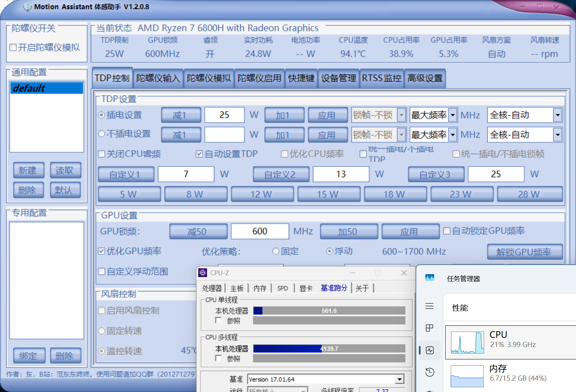Viewport: 576px width, 392px height.
Task: Click plugged-in TDP value field 25
Action: [x=224, y=115]
